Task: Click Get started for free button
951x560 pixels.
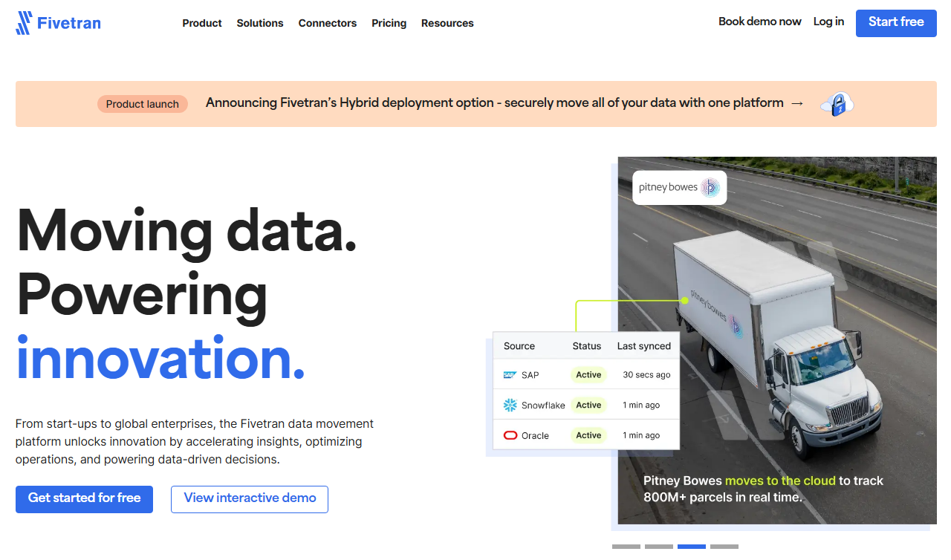Action: point(84,499)
